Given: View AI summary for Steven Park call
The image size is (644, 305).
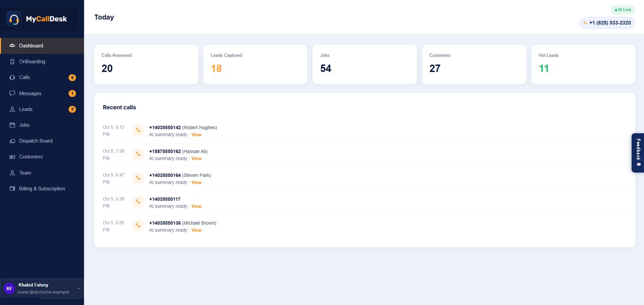Looking at the screenshot, I should [196, 182].
